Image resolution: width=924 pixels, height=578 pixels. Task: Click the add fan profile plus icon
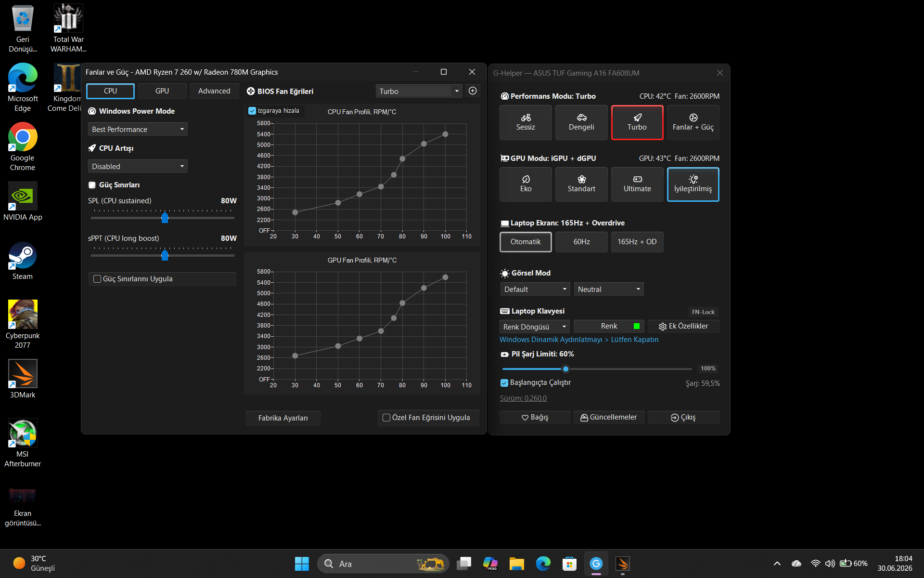pos(473,91)
